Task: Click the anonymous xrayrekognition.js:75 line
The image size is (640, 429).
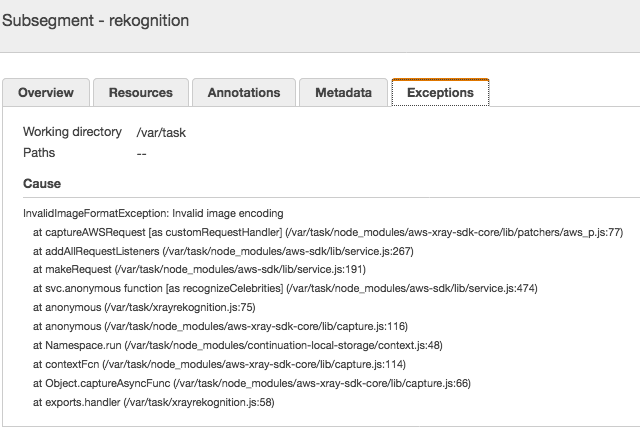Action: click(x=144, y=308)
